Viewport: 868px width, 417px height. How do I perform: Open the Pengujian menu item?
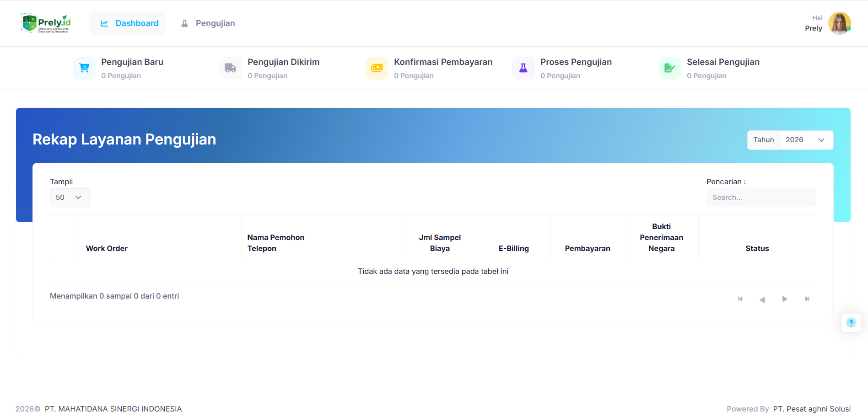[x=208, y=23]
